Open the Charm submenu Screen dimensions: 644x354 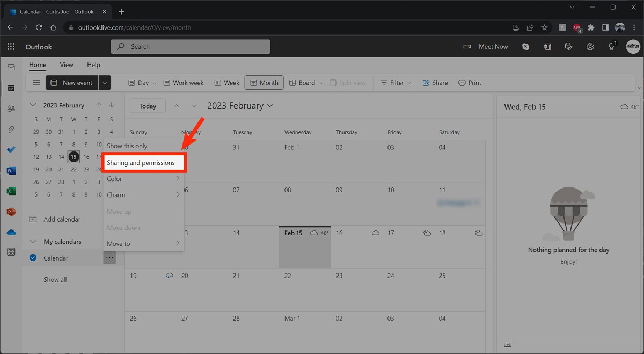[144, 195]
